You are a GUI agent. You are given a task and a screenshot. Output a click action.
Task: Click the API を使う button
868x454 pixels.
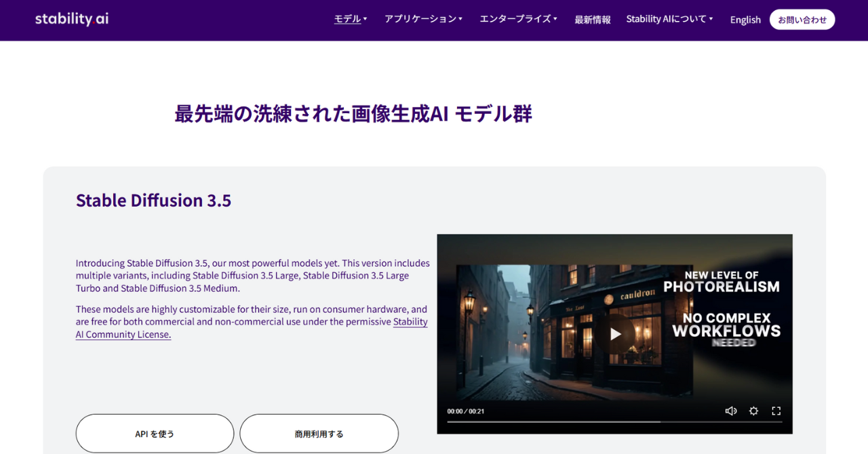tap(155, 434)
